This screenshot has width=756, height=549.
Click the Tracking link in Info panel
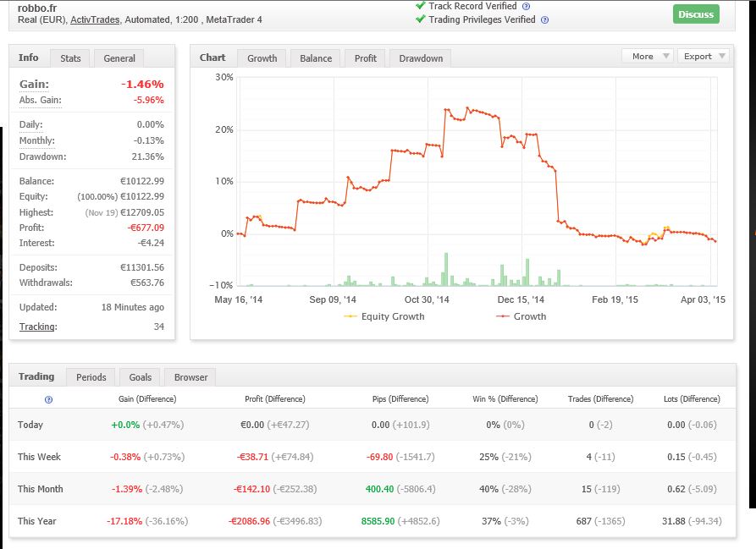click(38, 327)
